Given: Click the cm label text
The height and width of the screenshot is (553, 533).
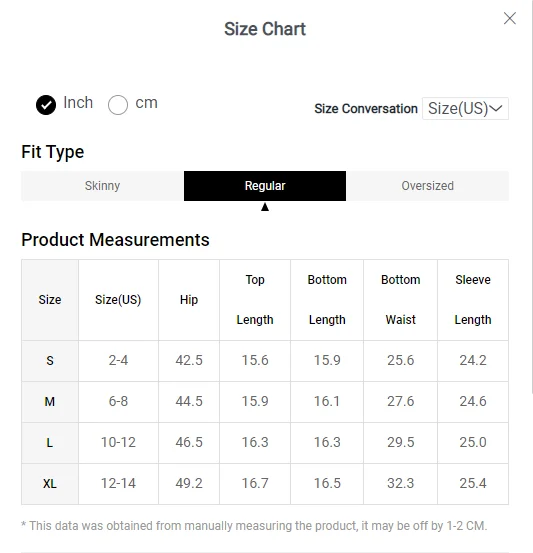Looking at the screenshot, I should pyautogui.click(x=146, y=103).
